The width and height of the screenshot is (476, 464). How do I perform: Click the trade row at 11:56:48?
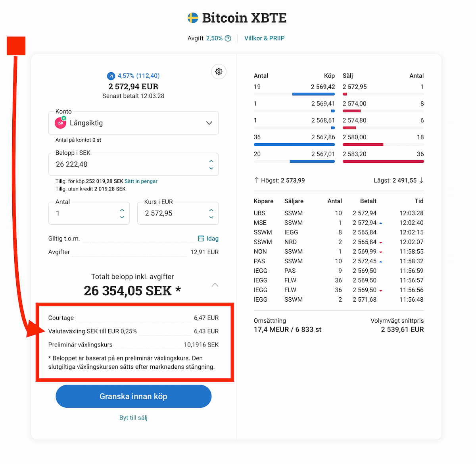coord(339,300)
